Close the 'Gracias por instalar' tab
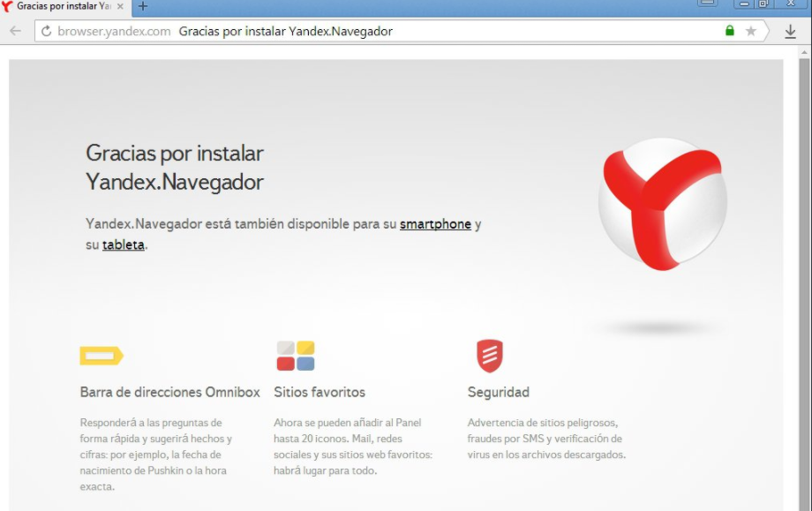812x511 pixels. [x=120, y=6]
